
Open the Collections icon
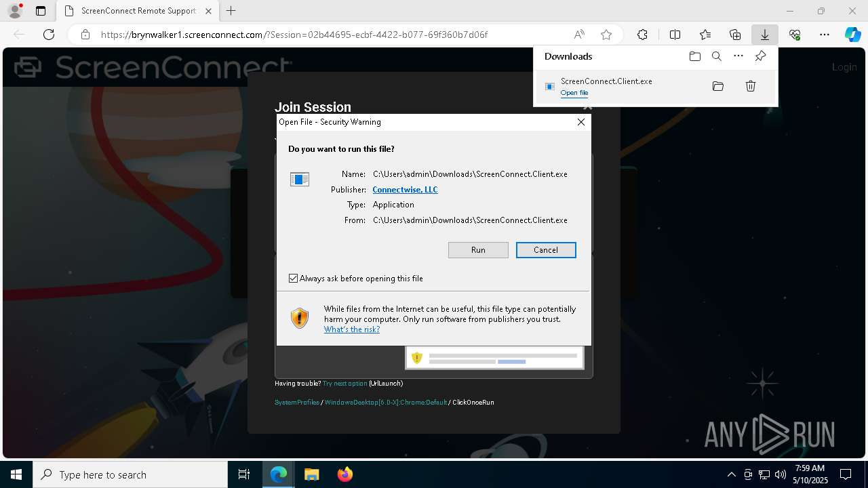coord(735,35)
